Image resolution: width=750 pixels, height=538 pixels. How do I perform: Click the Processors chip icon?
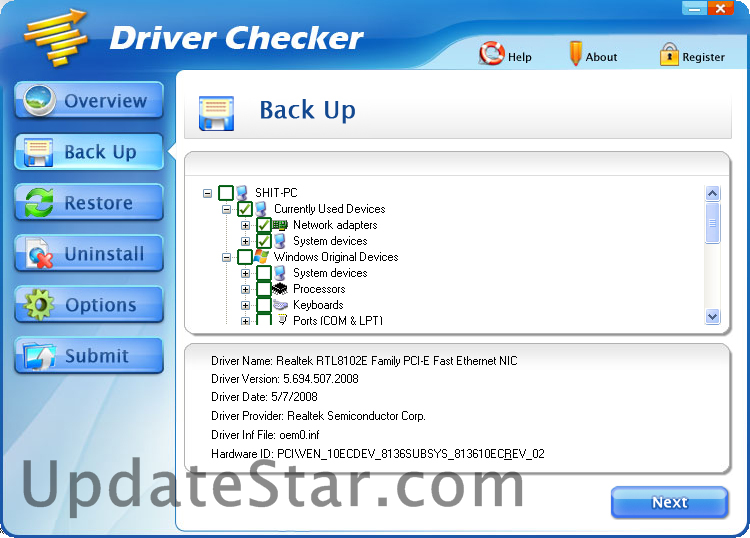coord(280,288)
